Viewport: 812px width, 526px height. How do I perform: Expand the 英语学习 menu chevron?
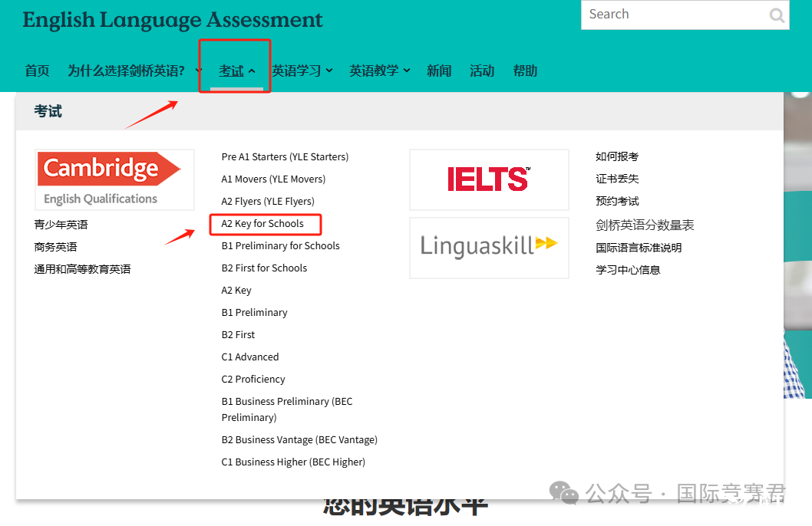click(x=329, y=71)
